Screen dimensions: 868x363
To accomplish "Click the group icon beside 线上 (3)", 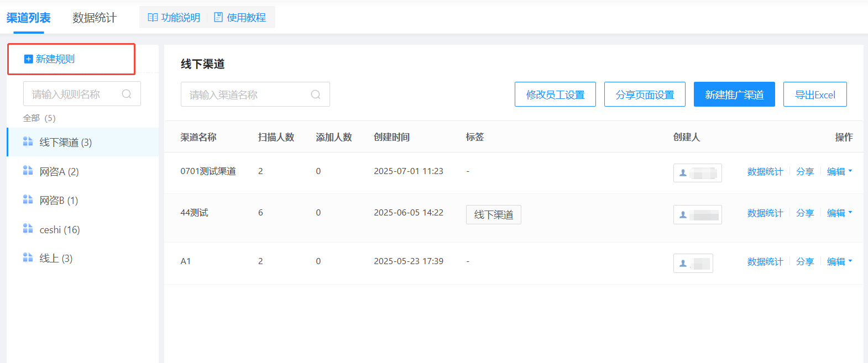I will tap(28, 257).
